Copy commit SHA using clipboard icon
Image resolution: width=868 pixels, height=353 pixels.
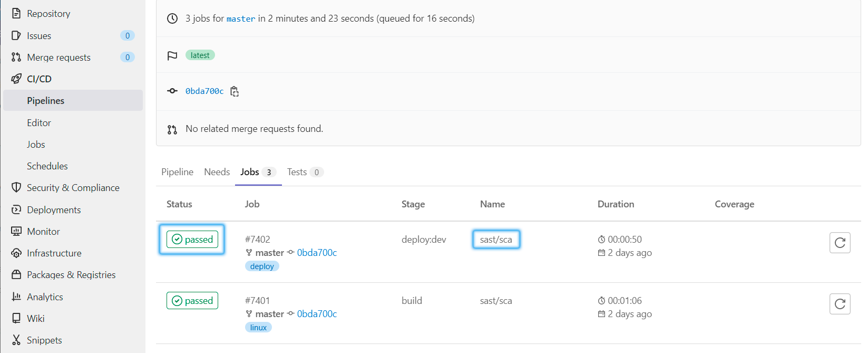235,91
